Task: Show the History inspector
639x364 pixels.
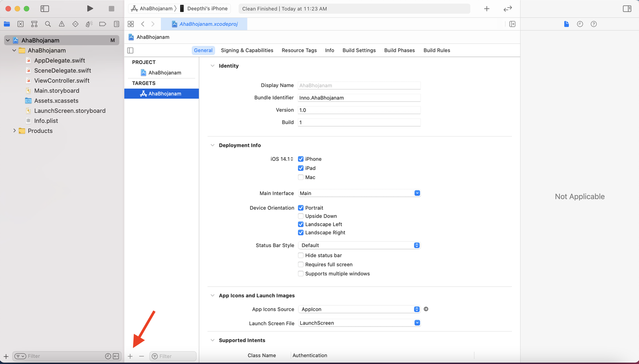Action: coord(580,24)
